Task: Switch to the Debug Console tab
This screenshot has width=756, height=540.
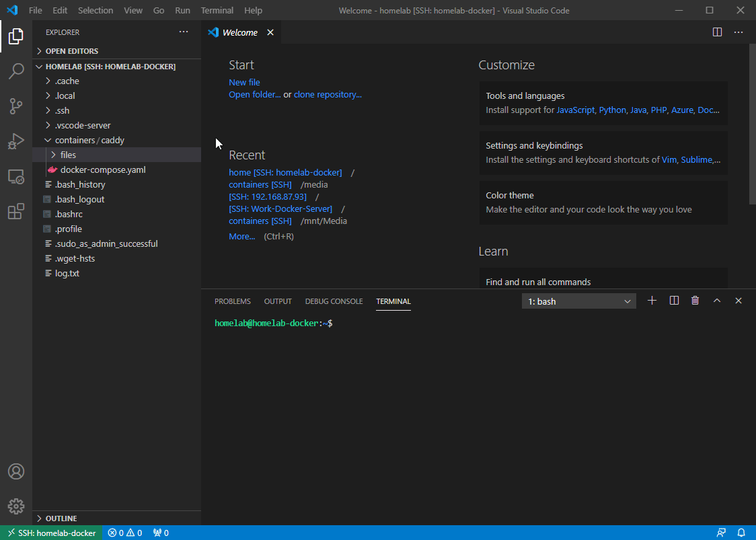Action: point(334,301)
